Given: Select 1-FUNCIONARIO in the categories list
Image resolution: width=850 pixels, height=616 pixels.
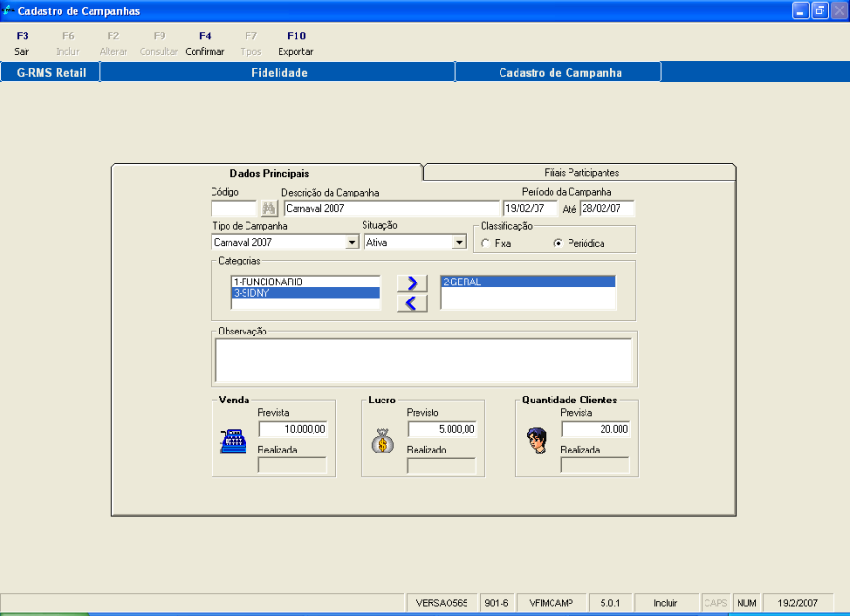Looking at the screenshot, I should pos(304,282).
